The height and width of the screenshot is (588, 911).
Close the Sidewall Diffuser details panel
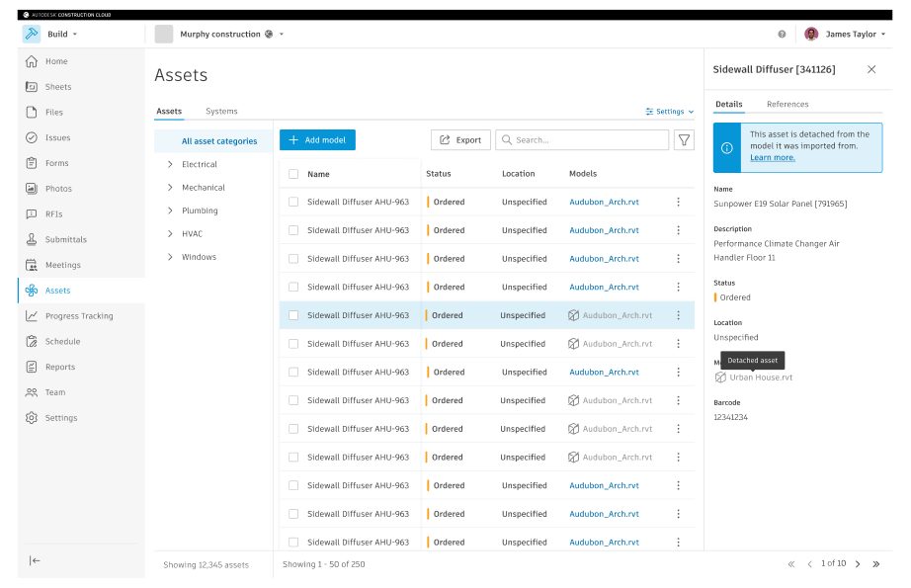point(870,69)
